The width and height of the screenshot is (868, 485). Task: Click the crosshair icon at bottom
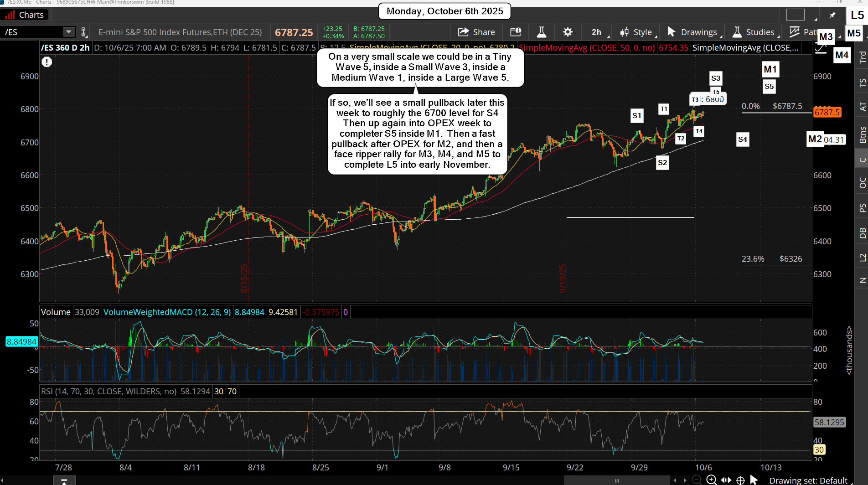click(x=741, y=480)
